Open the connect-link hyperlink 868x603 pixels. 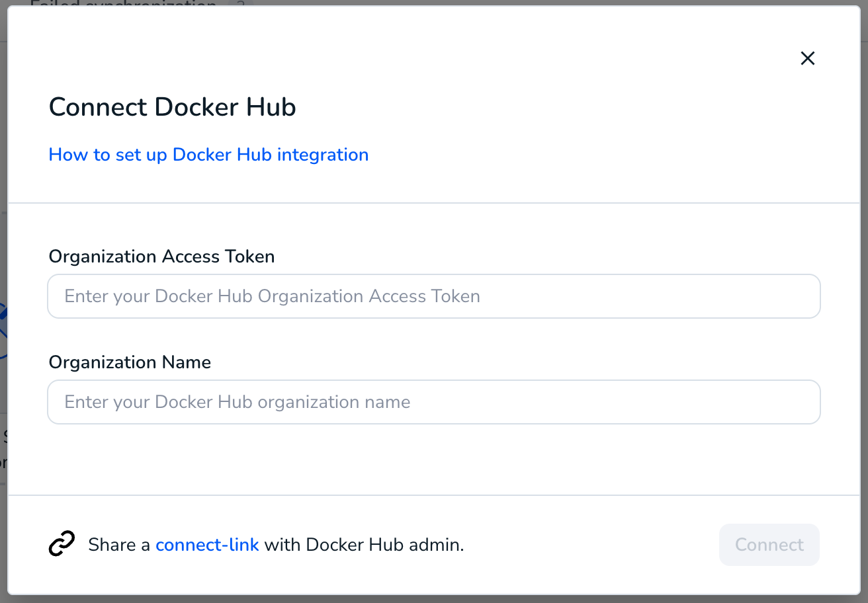tap(207, 545)
